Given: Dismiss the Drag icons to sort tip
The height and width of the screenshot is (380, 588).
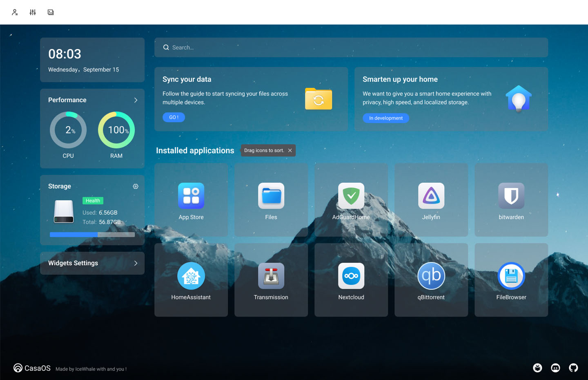Looking at the screenshot, I should 290,150.
